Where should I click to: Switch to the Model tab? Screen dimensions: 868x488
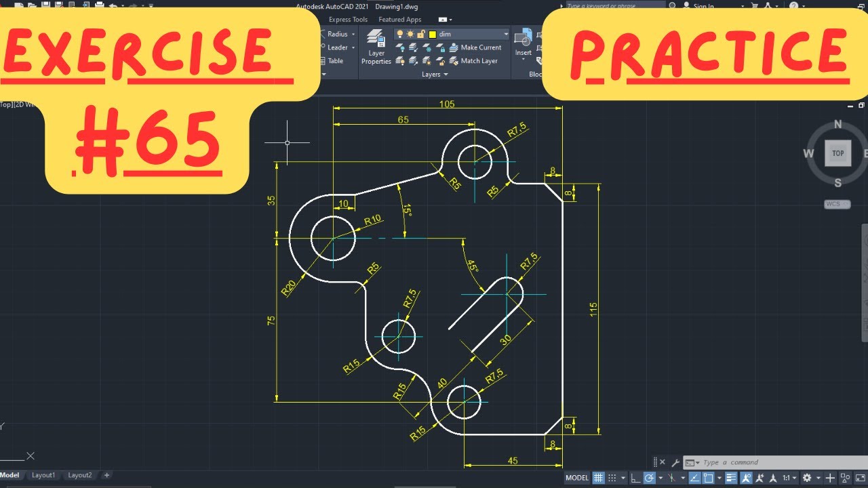click(10, 475)
